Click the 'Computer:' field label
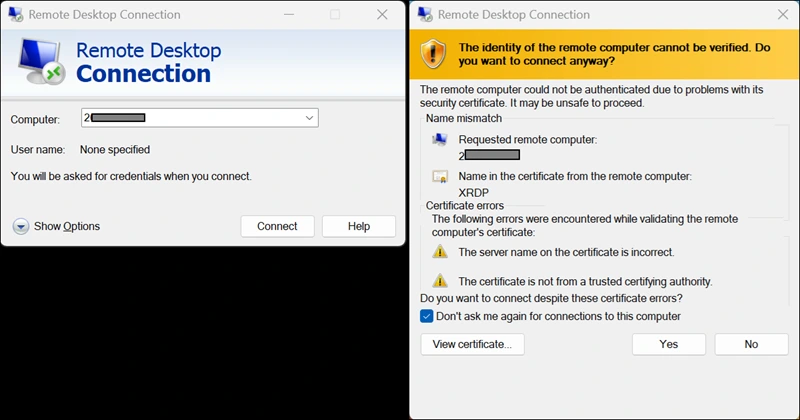 pyautogui.click(x=35, y=119)
